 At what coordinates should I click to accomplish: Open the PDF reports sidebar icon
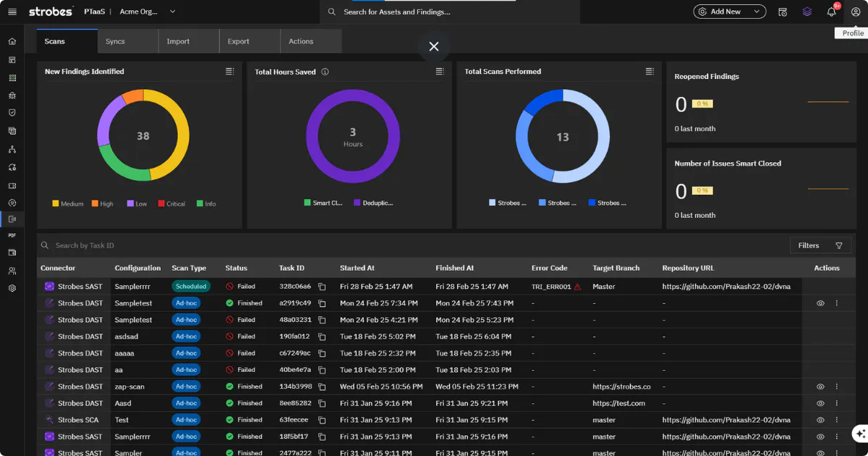12,235
